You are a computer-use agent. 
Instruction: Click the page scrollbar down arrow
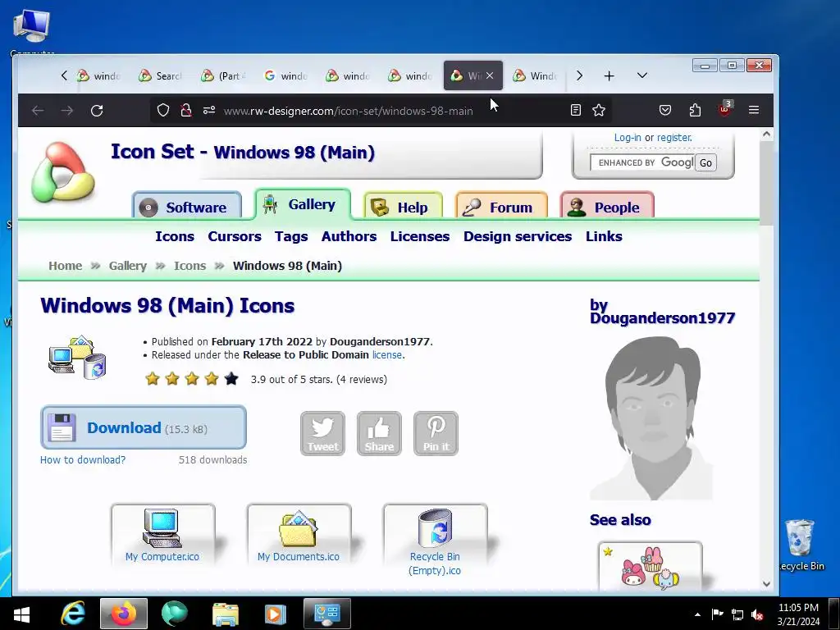point(767,584)
